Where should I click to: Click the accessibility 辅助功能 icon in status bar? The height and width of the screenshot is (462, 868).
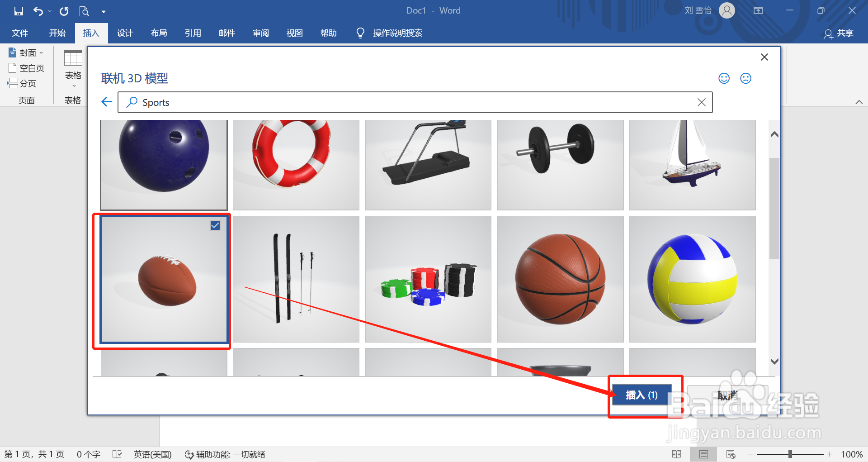(189, 454)
